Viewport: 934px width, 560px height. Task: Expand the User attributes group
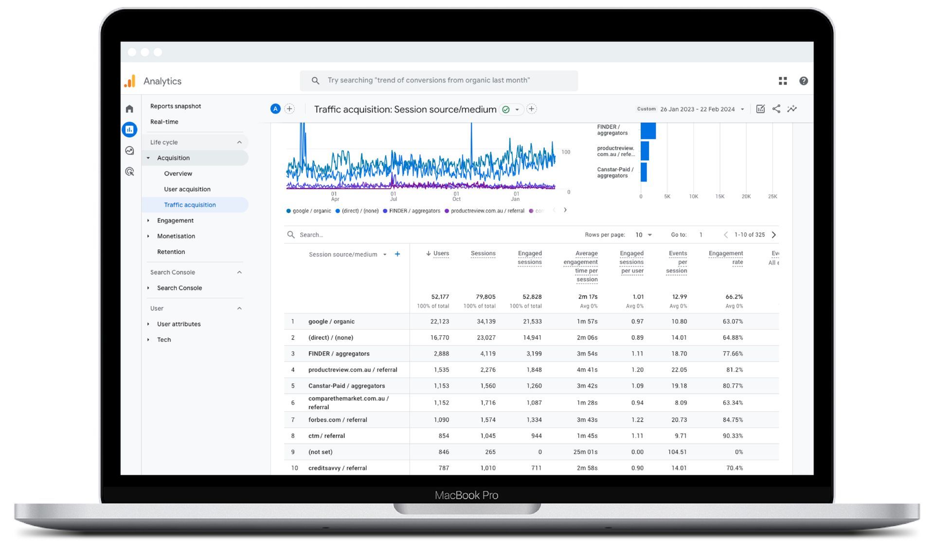click(x=148, y=324)
